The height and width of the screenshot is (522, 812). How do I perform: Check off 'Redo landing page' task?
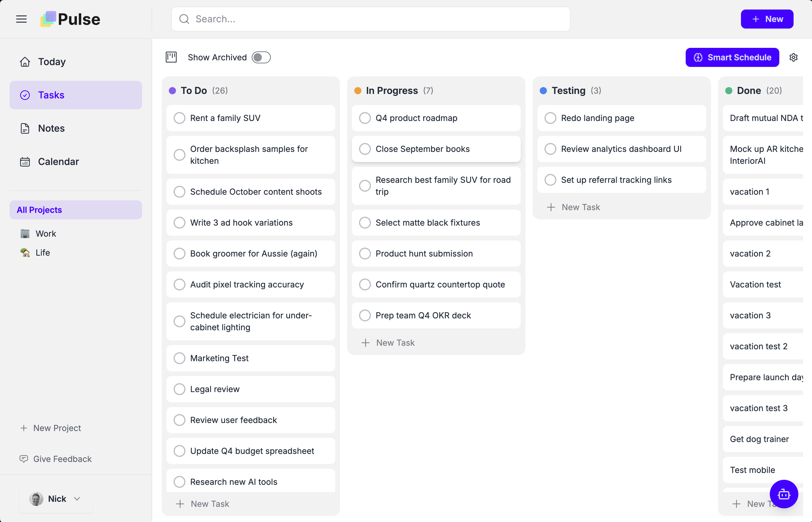(x=550, y=118)
